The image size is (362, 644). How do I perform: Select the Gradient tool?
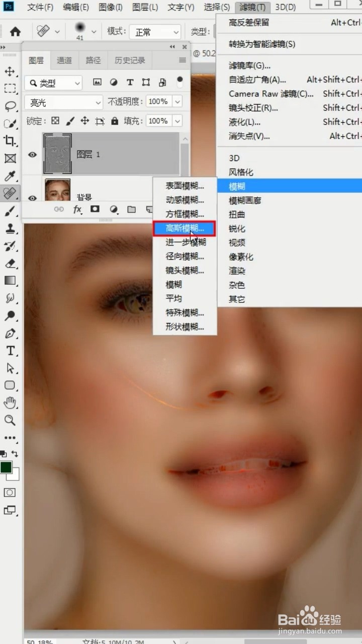pyautogui.click(x=10, y=281)
